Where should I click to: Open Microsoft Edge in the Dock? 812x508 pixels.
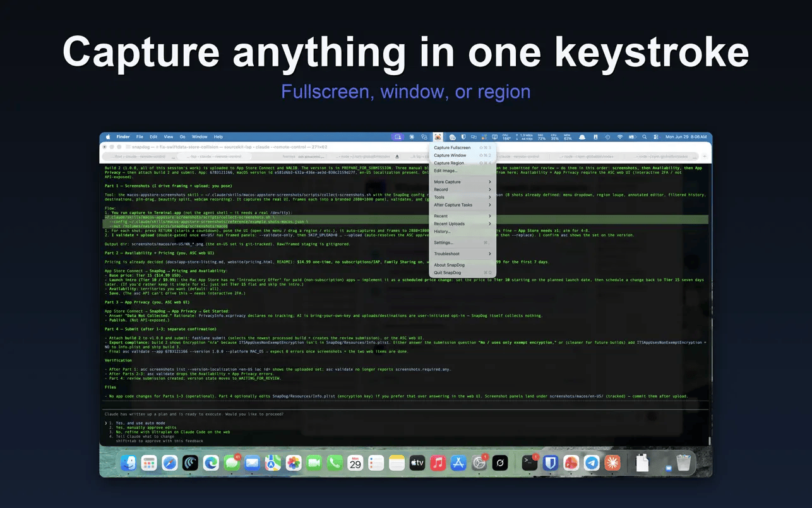pyautogui.click(x=211, y=463)
